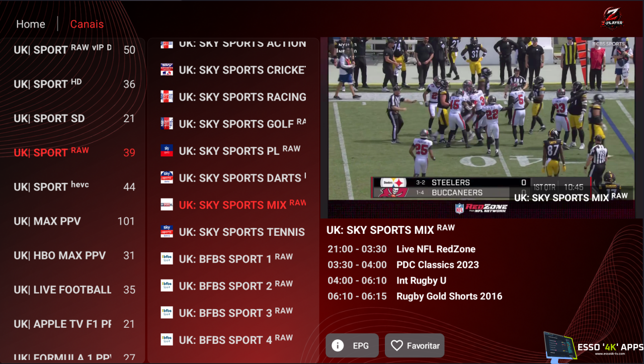The width and height of the screenshot is (644, 364).
Task: Go to the Home tab
Action: [x=31, y=24]
